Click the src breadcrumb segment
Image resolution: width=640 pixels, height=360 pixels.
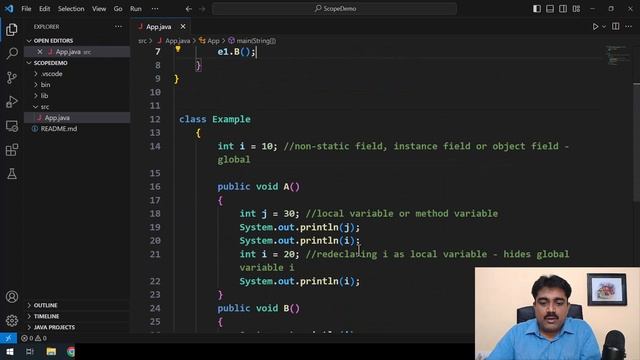[x=142, y=41]
